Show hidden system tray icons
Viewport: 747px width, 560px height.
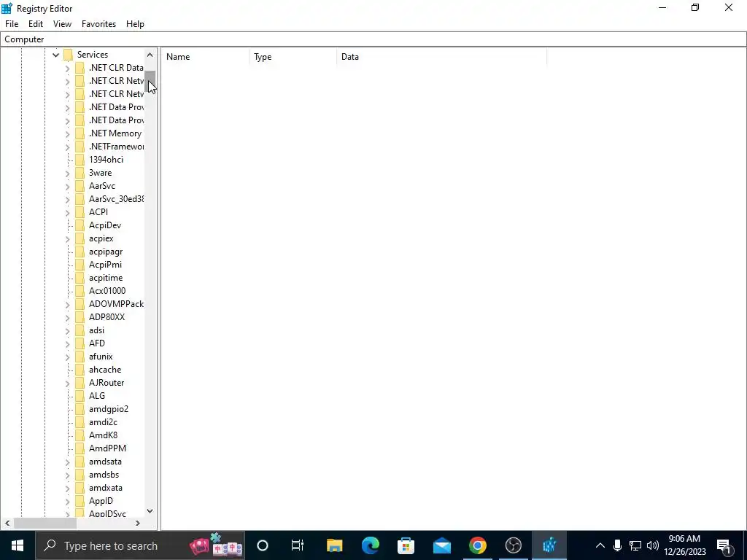click(600, 545)
